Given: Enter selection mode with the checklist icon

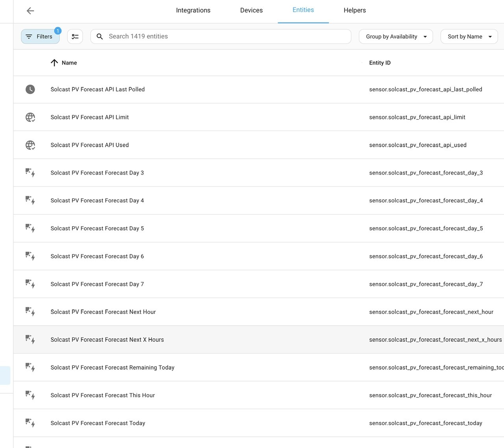Looking at the screenshot, I should click(75, 37).
